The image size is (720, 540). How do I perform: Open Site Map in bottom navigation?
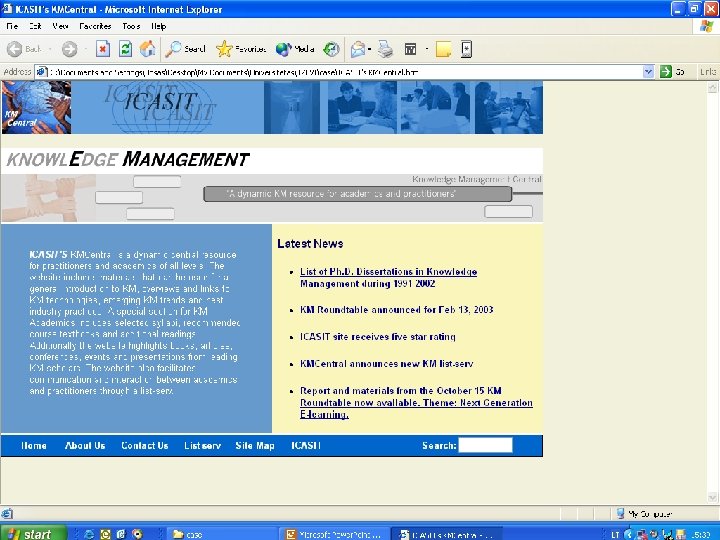point(255,445)
